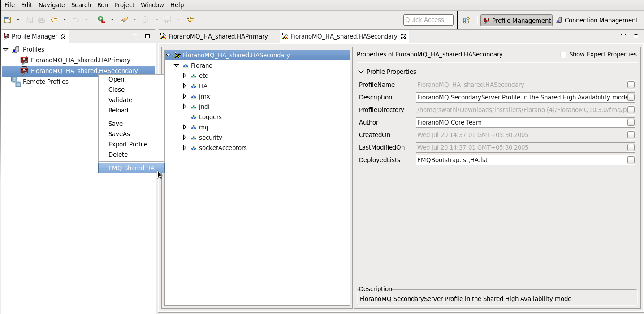Toggle the checkbox beside the ProfileName field

tap(631, 85)
